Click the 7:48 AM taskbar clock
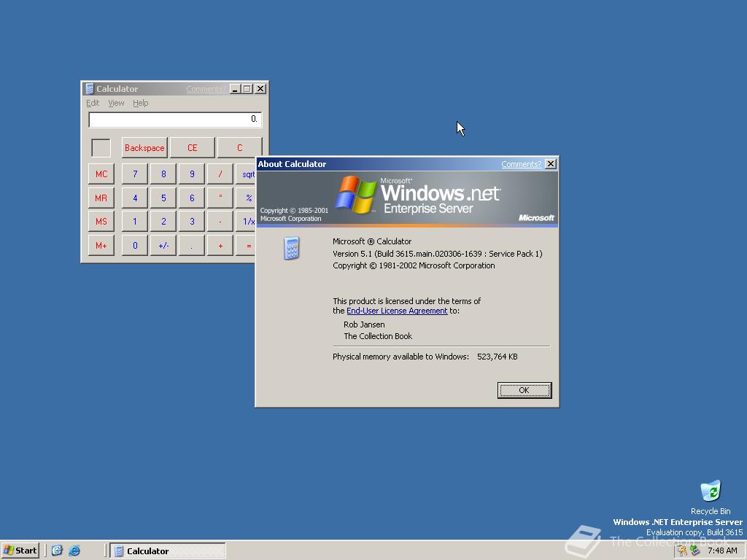 tap(722, 551)
